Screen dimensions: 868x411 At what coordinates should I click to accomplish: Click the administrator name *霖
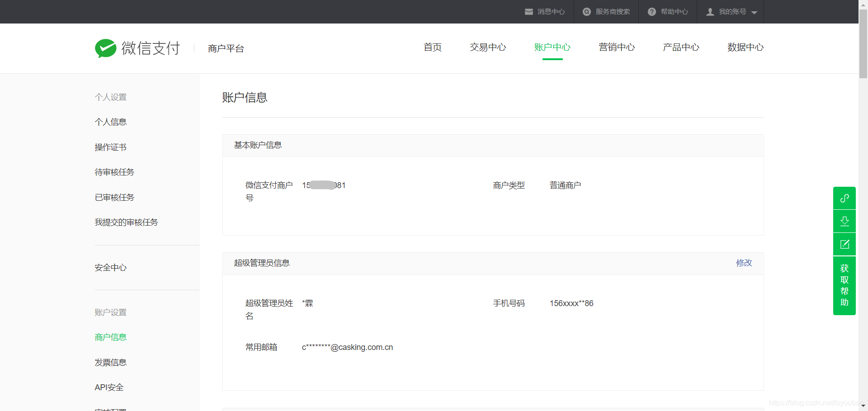(x=307, y=303)
